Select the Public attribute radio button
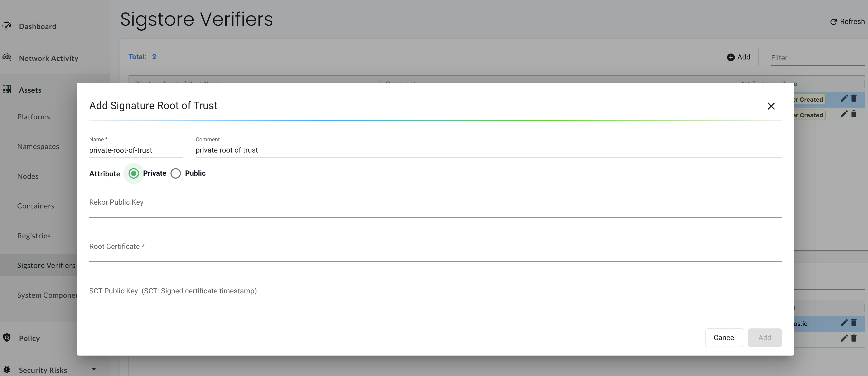The image size is (868, 376). tap(175, 174)
